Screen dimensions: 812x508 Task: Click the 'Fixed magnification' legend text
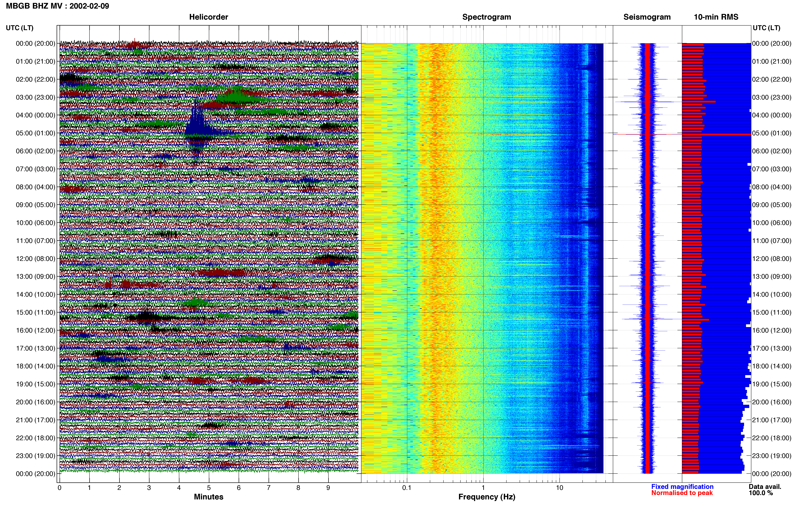click(x=682, y=486)
